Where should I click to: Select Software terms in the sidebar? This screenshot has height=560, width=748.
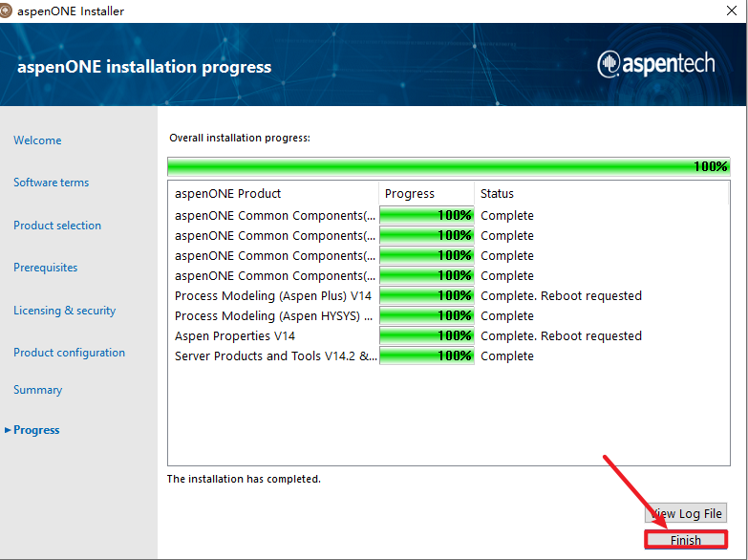click(x=51, y=183)
